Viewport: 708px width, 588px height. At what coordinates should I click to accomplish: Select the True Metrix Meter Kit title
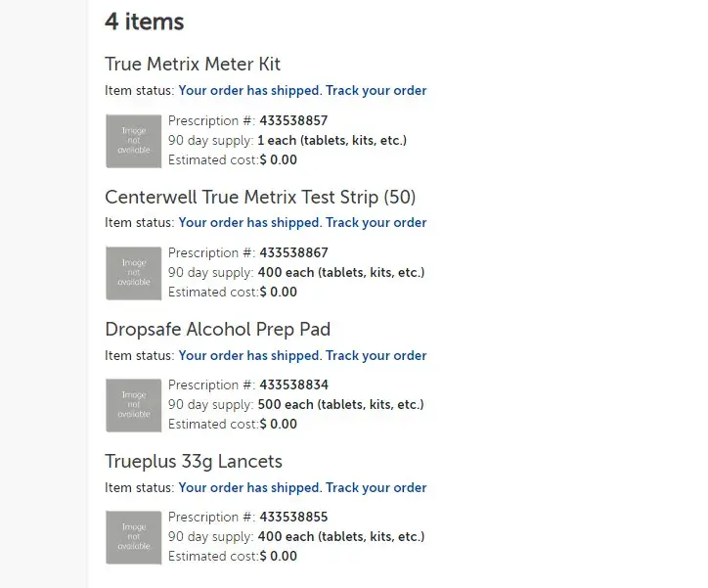point(193,65)
